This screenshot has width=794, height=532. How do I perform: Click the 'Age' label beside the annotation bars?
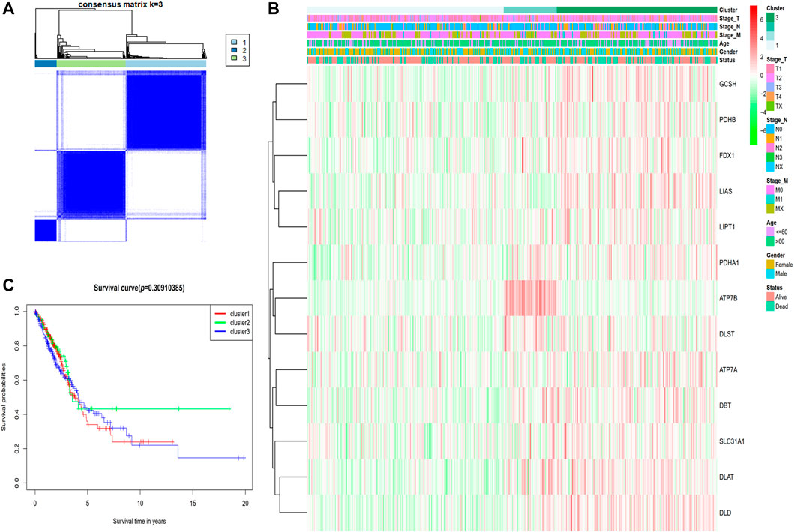tap(724, 43)
